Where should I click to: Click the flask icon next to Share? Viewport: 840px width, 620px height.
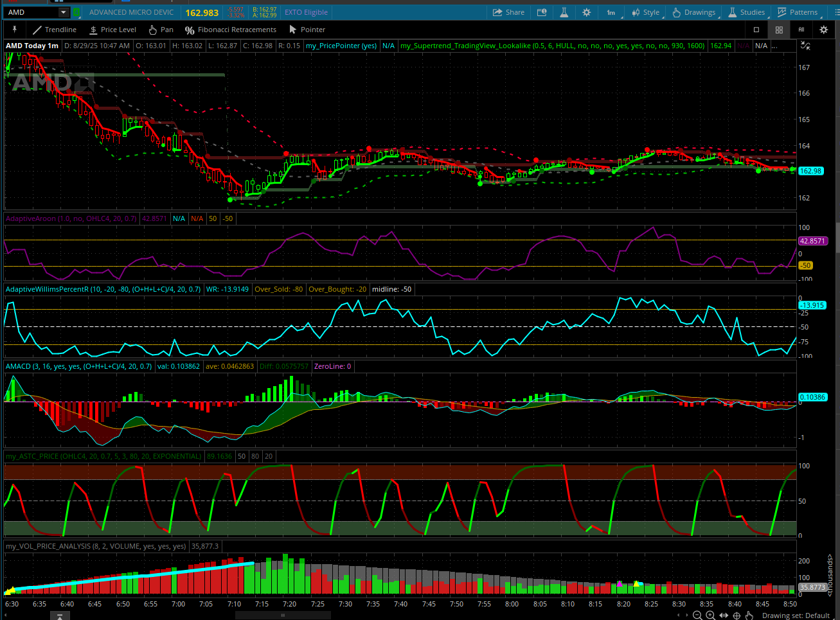point(564,12)
